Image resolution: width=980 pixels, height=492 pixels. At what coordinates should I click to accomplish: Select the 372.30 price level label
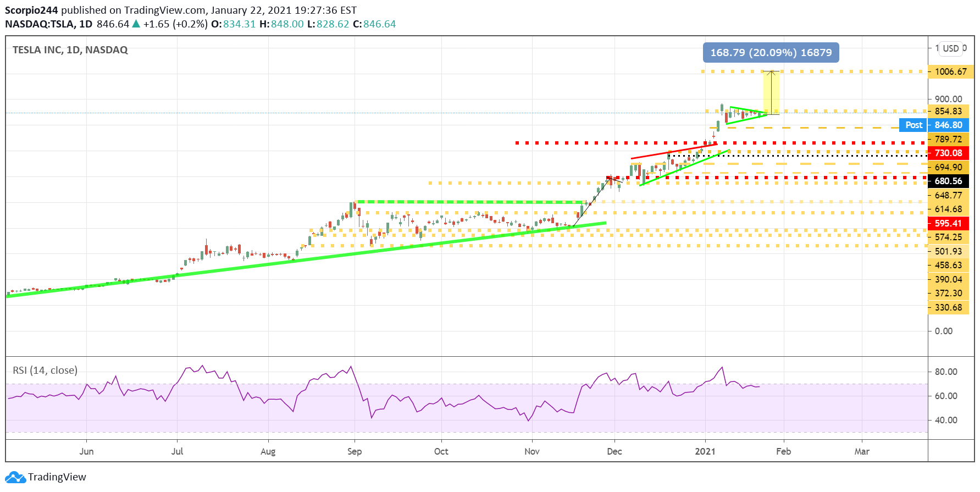click(x=949, y=293)
